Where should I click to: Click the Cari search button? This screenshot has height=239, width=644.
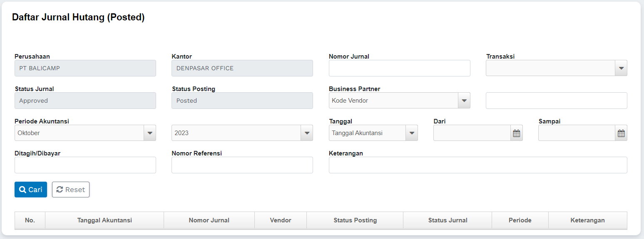pos(31,190)
